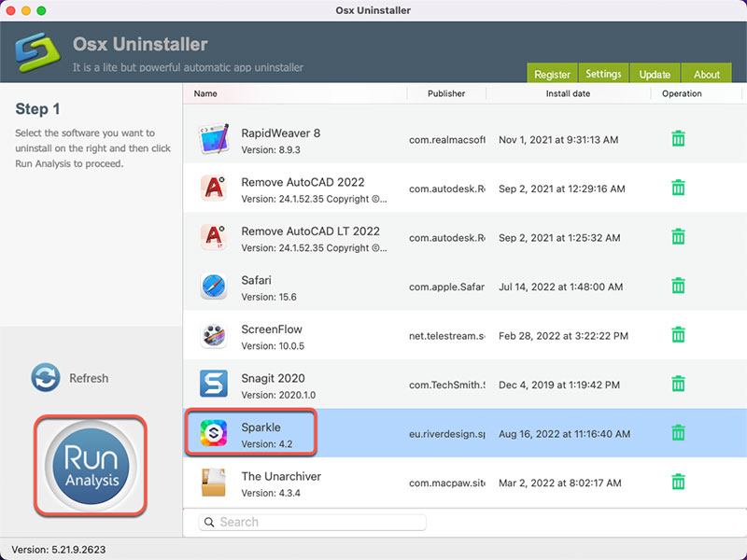The width and height of the screenshot is (747, 560).
Task: Click the trash icon for The Unarchiver
Action: (x=678, y=483)
